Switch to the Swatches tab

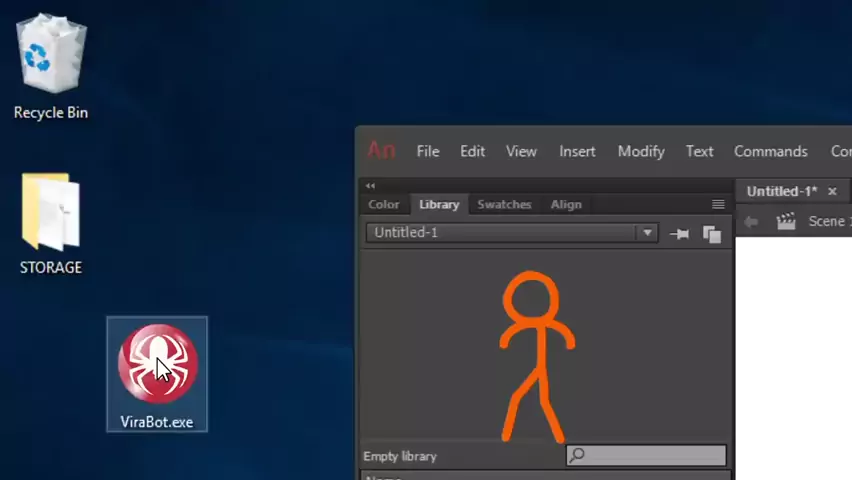(x=504, y=204)
